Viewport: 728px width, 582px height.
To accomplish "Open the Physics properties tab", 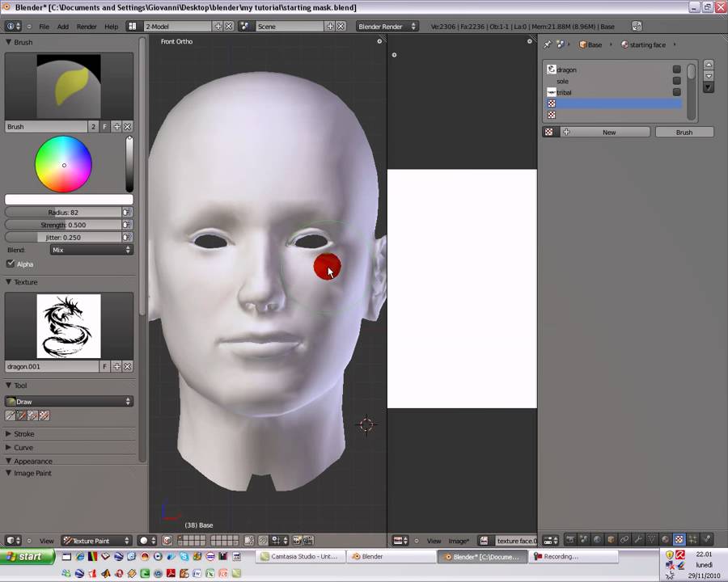I will pyautogui.click(x=706, y=539).
